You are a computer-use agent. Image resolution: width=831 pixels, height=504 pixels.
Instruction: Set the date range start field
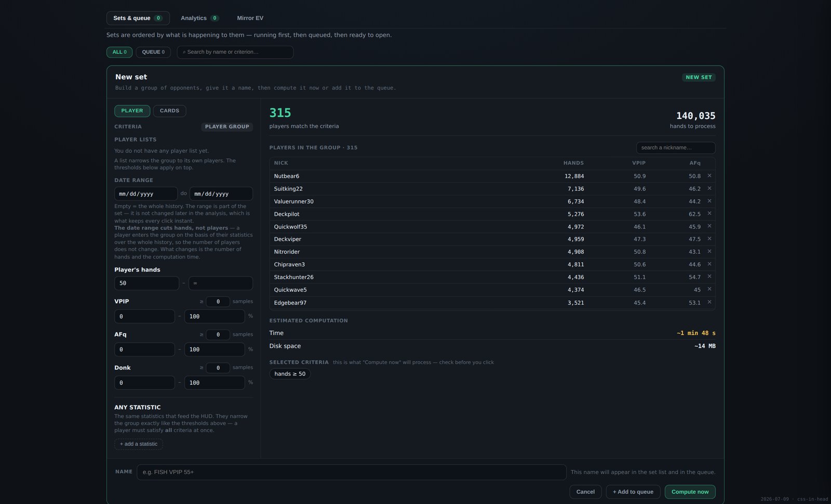[x=146, y=194]
